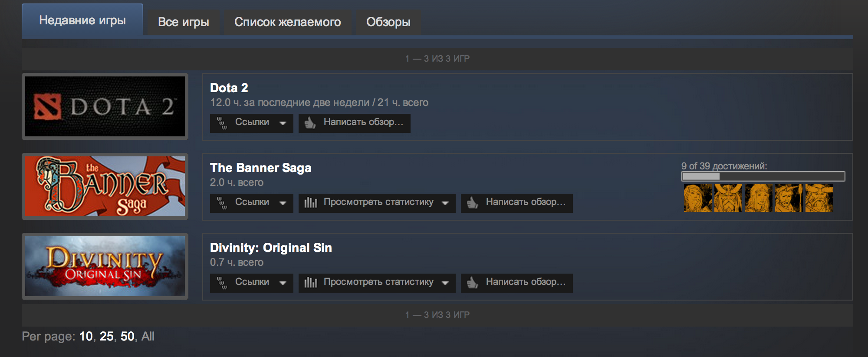The image size is (868, 357).
Task: Click the links chain icon in Dota 2 row
Action: (x=222, y=123)
